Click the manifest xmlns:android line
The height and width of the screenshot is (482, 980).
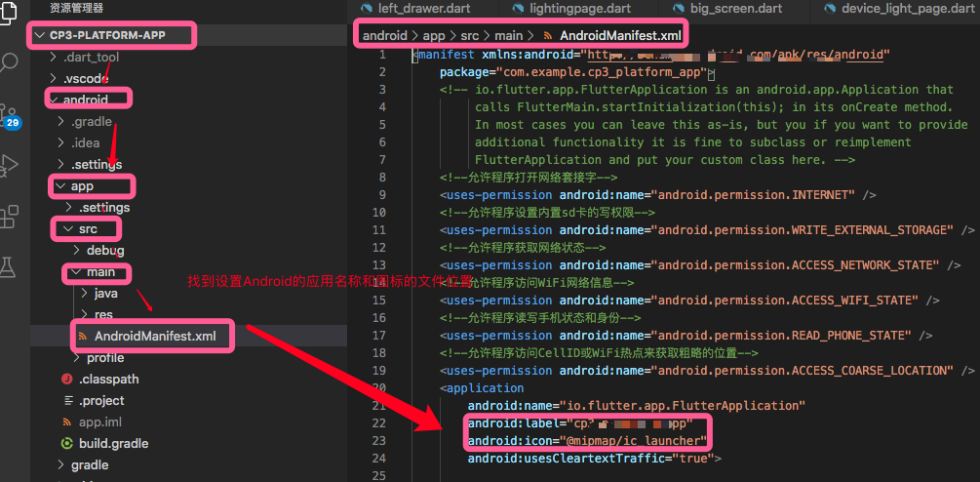650,55
